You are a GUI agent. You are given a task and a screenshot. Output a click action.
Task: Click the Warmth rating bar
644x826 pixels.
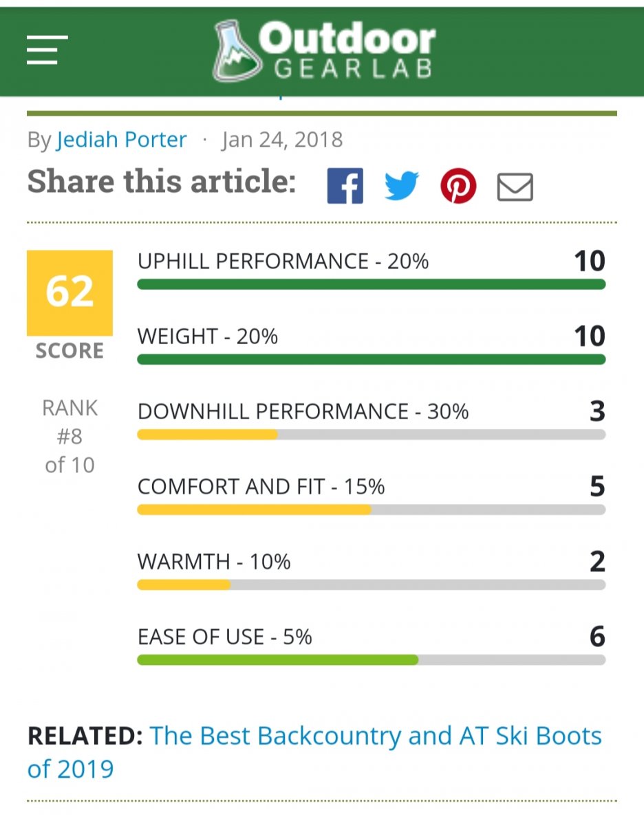click(372, 584)
